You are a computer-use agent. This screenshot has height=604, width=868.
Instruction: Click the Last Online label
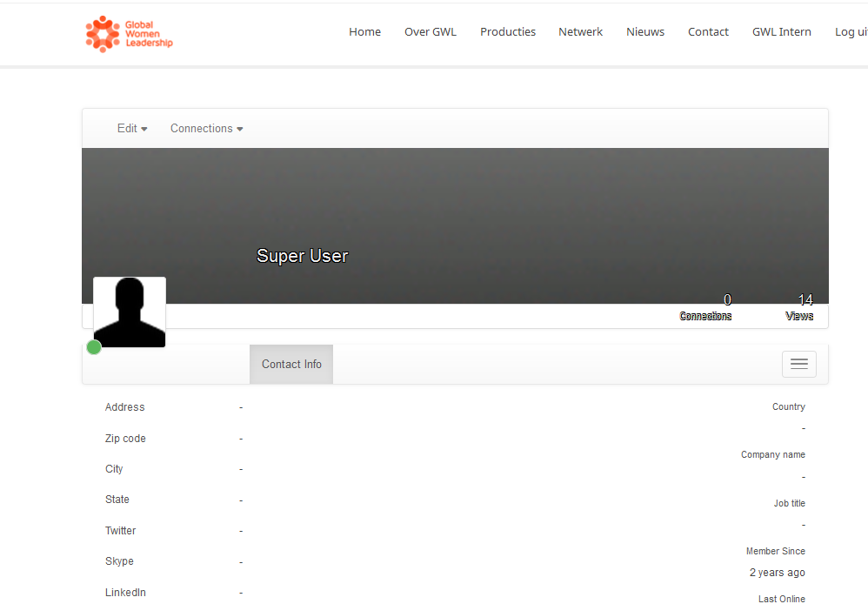tap(782, 599)
